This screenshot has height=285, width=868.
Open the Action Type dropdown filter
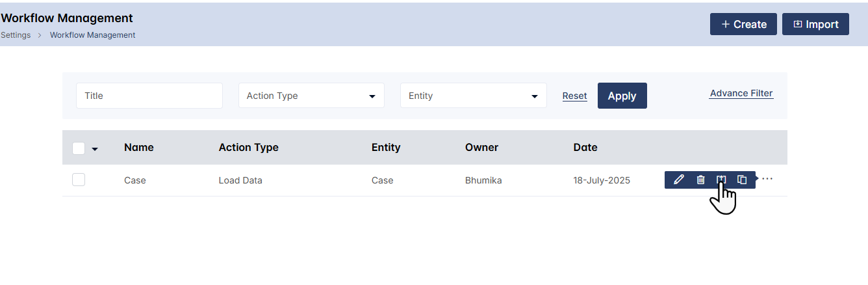coord(311,96)
